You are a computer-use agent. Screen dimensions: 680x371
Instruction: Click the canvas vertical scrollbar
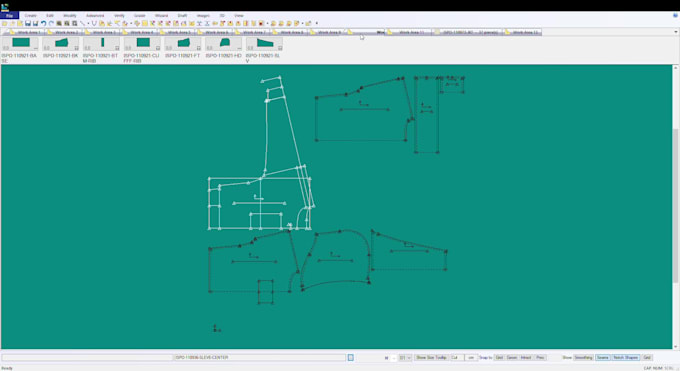(x=675, y=207)
